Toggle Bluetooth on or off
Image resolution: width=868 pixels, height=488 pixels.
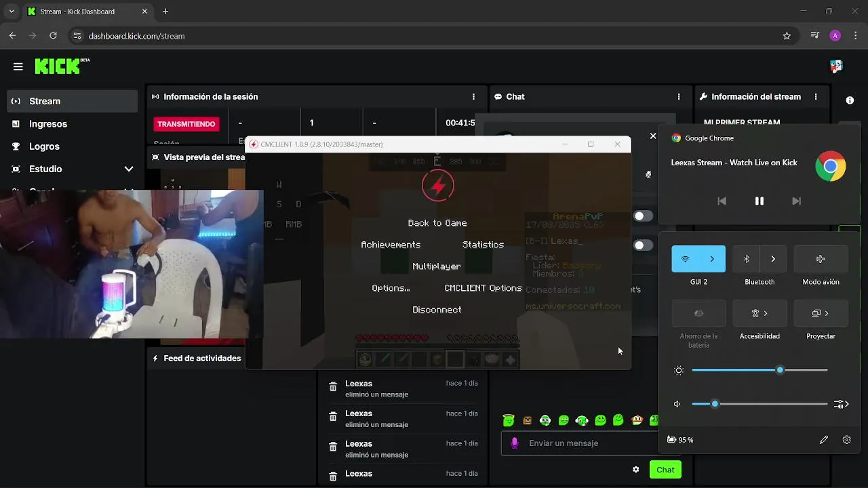pyautogui.click(x=746, y=259)
